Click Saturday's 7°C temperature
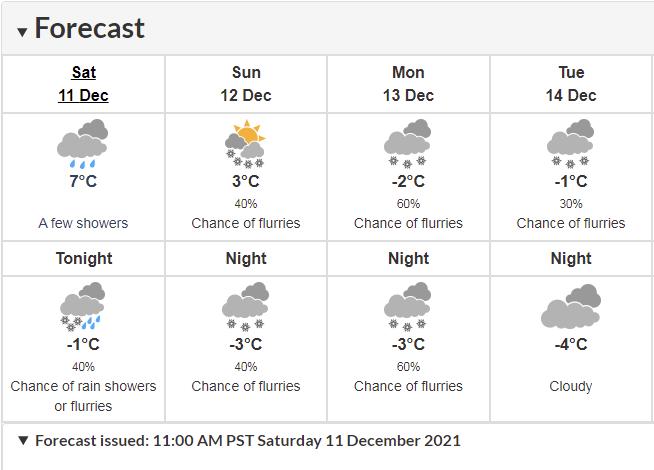The image size is (654, 470). click(84, 181)
